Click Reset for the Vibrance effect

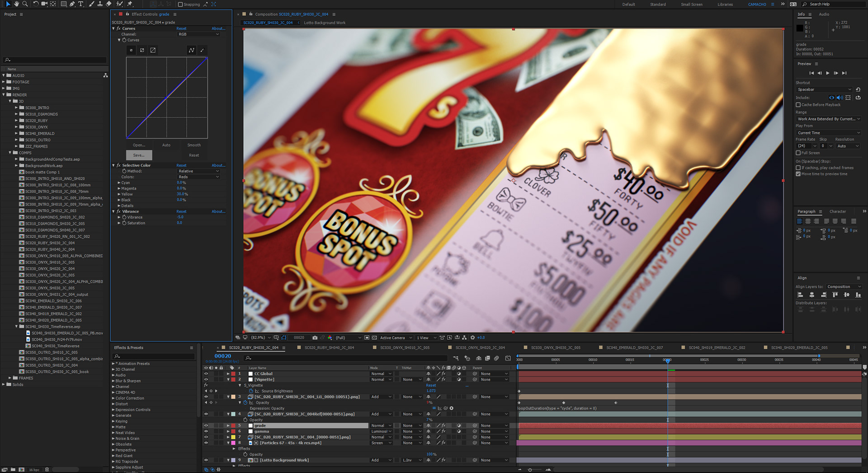click(181, 211)
